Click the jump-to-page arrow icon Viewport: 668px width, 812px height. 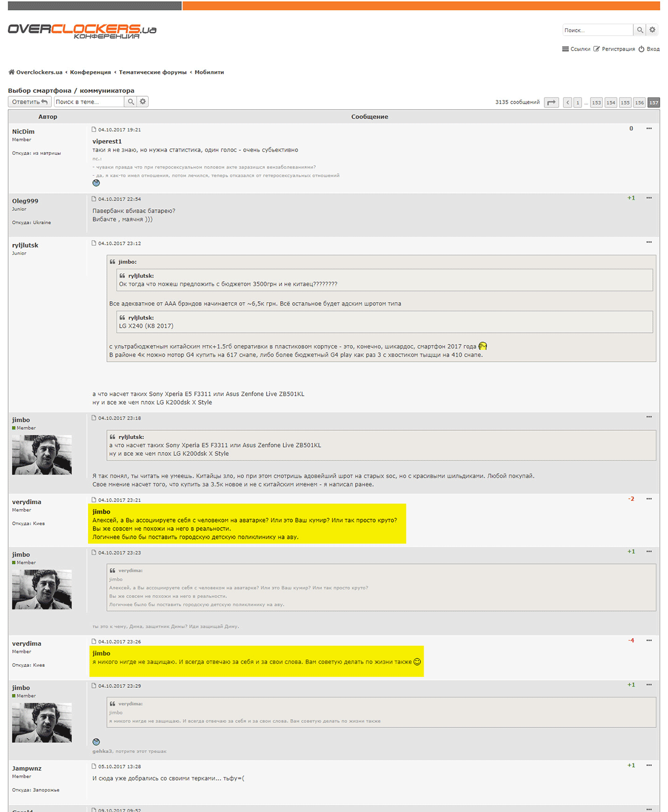552,102
